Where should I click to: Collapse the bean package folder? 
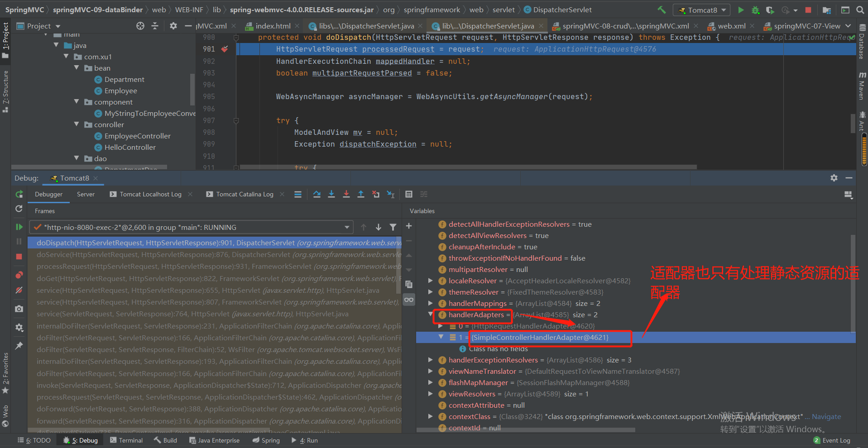click(x=77, y=67)
